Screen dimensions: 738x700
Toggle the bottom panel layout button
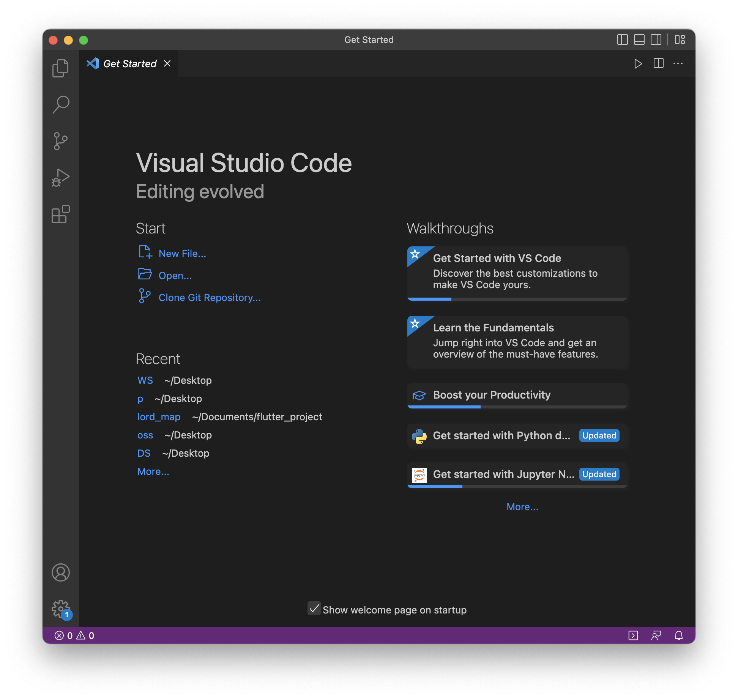tap(639, 39)
